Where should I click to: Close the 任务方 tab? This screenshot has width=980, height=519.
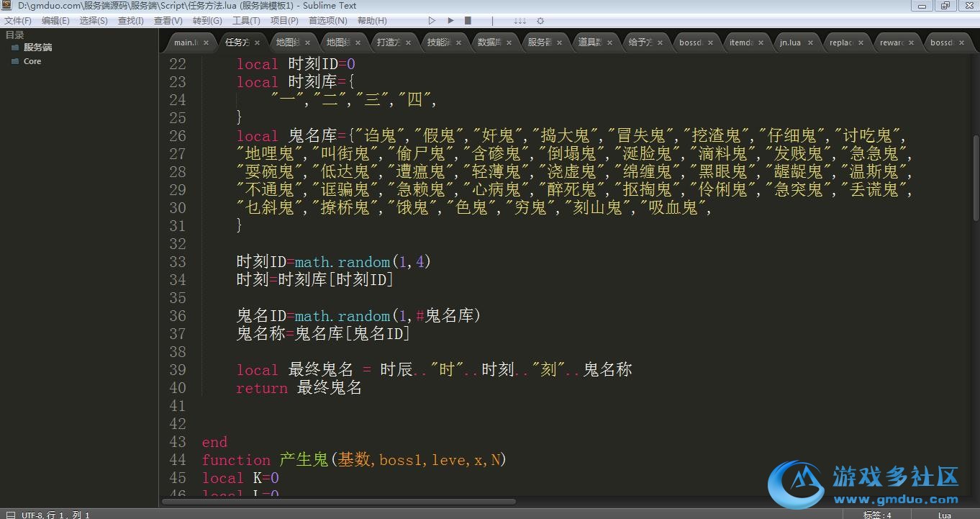[257, 42]
